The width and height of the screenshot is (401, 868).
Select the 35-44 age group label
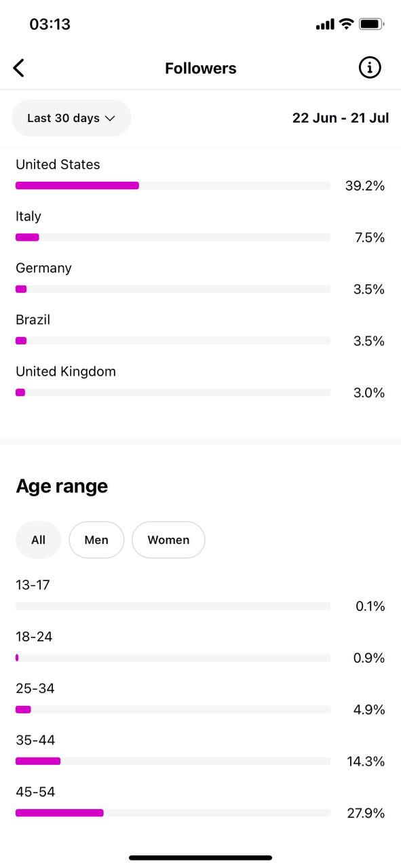coord(35,740)
